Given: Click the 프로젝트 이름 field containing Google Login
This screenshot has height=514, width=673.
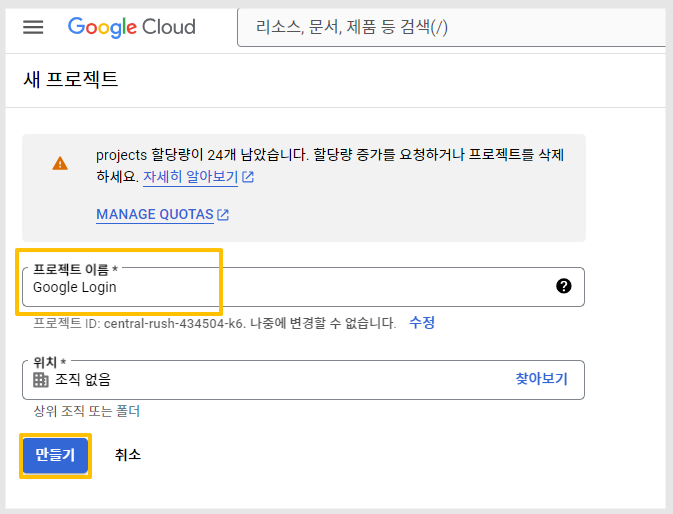Looking at the screenshot, I should click(303, 287).
